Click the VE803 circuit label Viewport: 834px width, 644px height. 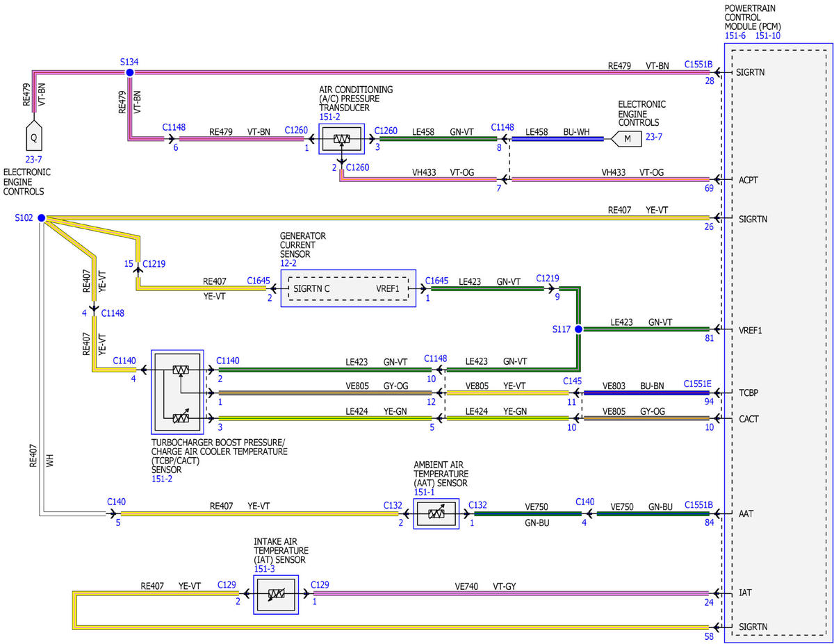pos(614,385)
